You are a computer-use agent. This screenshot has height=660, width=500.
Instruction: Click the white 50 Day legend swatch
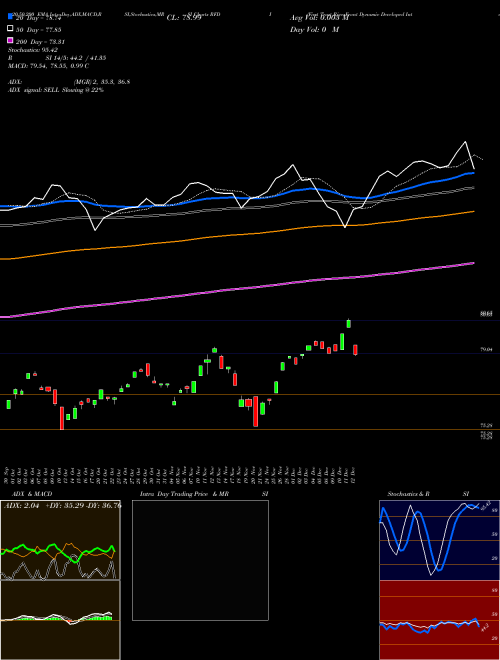coord(10,28)
